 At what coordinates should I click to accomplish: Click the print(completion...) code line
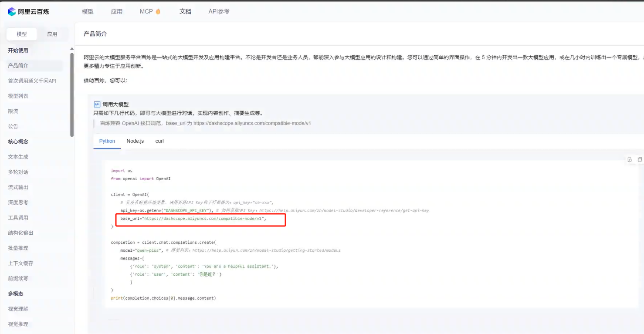pyautogui.click(x=163, y=298)
